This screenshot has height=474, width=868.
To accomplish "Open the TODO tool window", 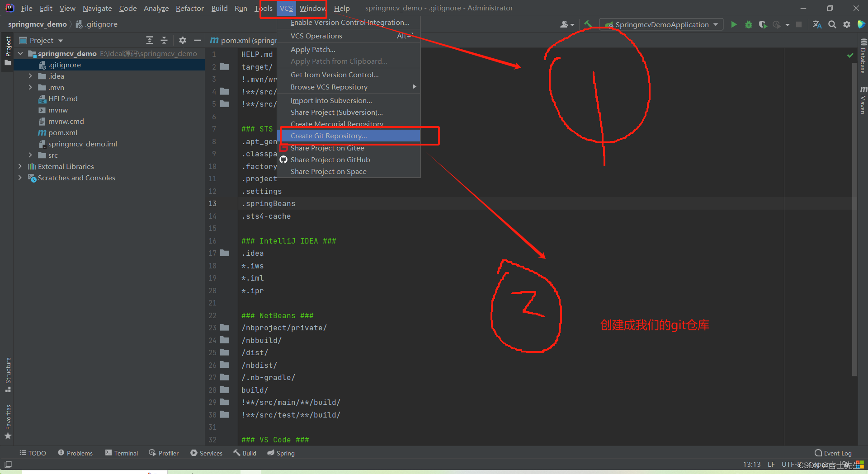I will (x=33, y=453).
